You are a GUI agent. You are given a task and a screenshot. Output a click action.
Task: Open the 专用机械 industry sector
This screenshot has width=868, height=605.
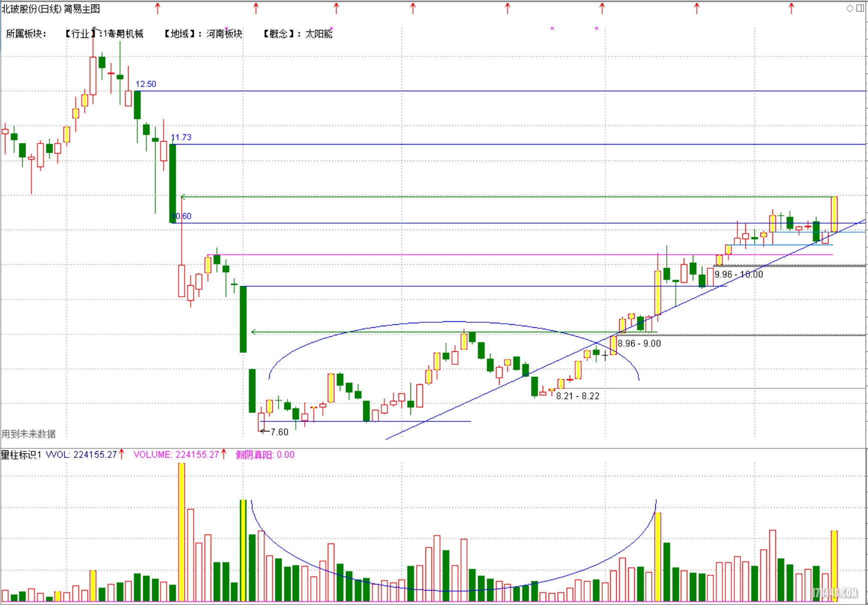125,34
